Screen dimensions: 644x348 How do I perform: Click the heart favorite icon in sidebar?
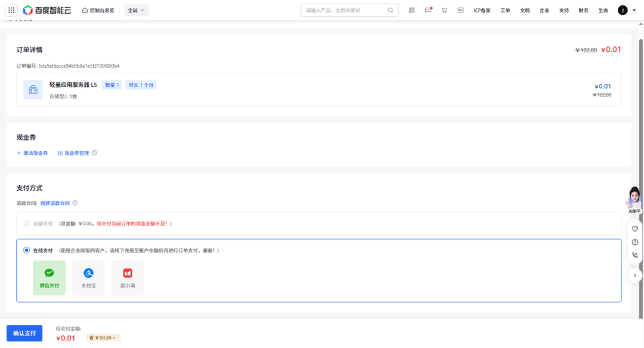635,229
